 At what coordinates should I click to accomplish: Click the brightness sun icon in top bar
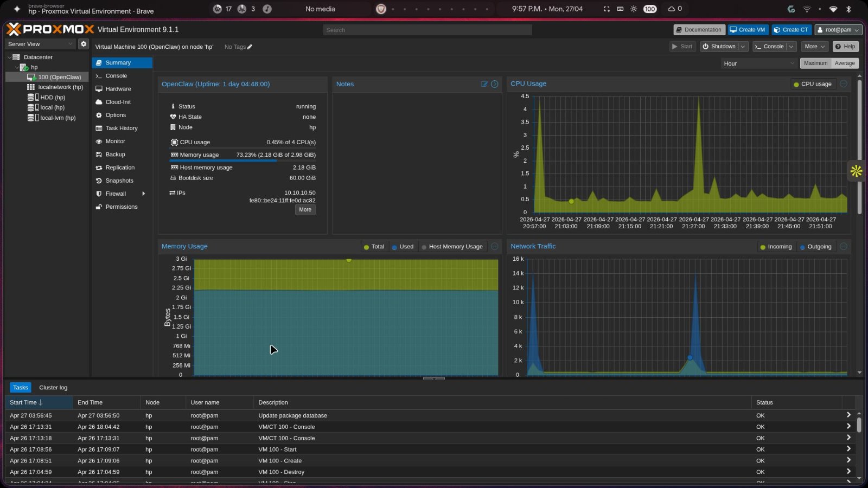coord(634,9)
